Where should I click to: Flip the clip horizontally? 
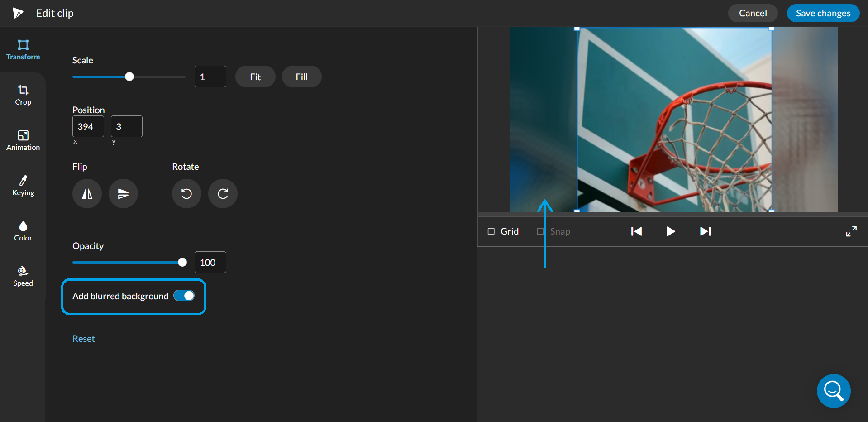(x=87, y=194)
